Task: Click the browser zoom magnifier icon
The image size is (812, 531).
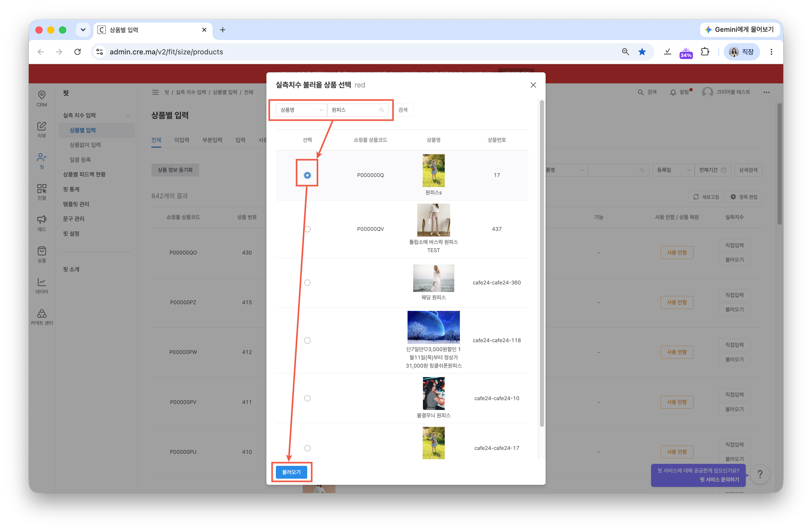Action: pos(625,52)
